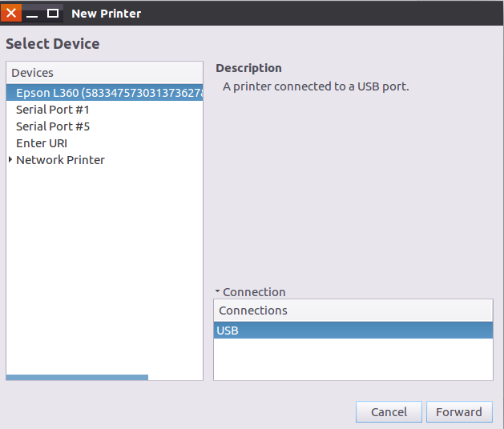The width and height of the screenshot is (504, 429).
Task: Click the Select Device heading
Action: [53, 44]
